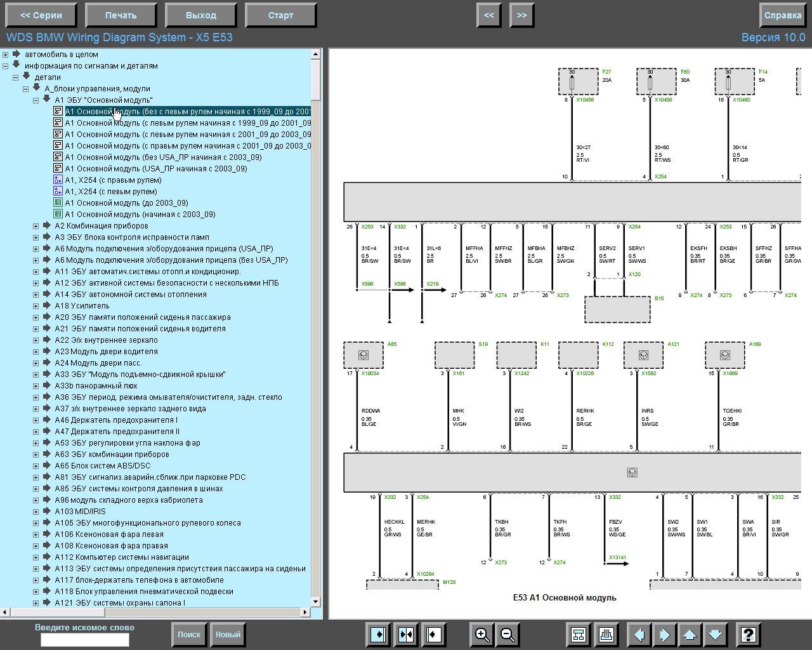812x650 pixels.
Task: Click component label M120 in the diagram
Action: [x=449, y=582]
